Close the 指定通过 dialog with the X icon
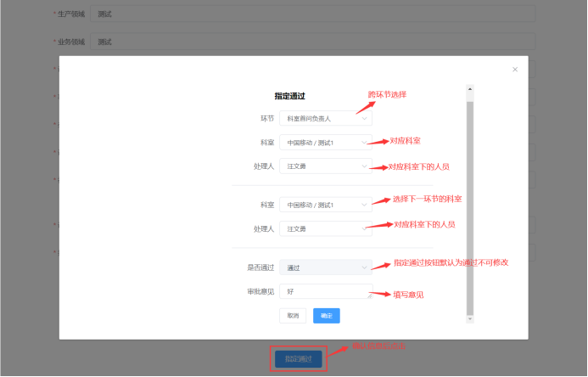This screenshot has height=377, width=588. 515,70
